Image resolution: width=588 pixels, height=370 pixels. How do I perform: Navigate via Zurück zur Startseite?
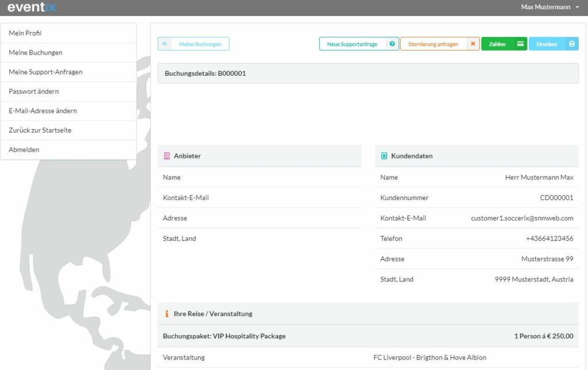click(40, 130)
